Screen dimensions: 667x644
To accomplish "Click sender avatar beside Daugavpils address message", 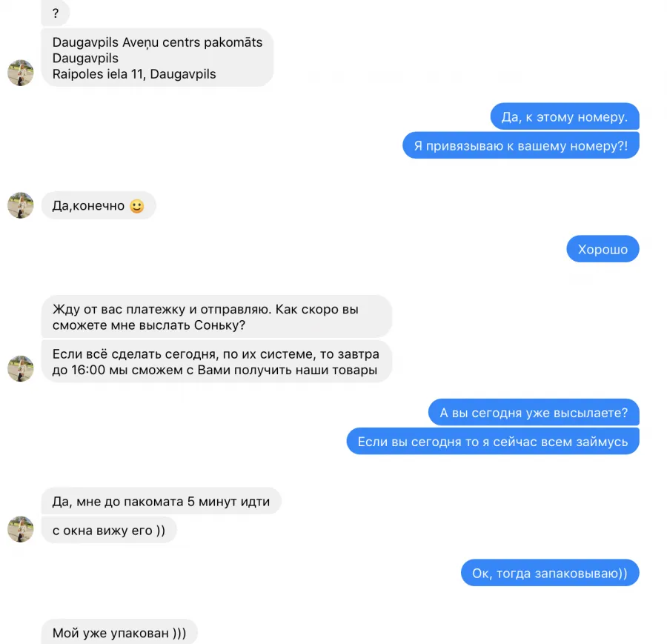I will click(x=21, y=73).
